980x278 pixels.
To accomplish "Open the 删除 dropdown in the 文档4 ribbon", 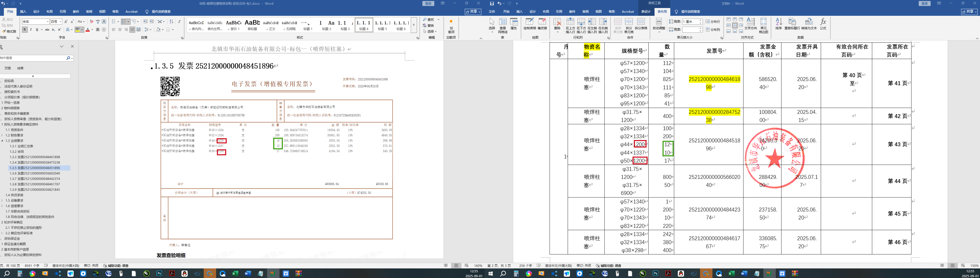I will [557, 26].
